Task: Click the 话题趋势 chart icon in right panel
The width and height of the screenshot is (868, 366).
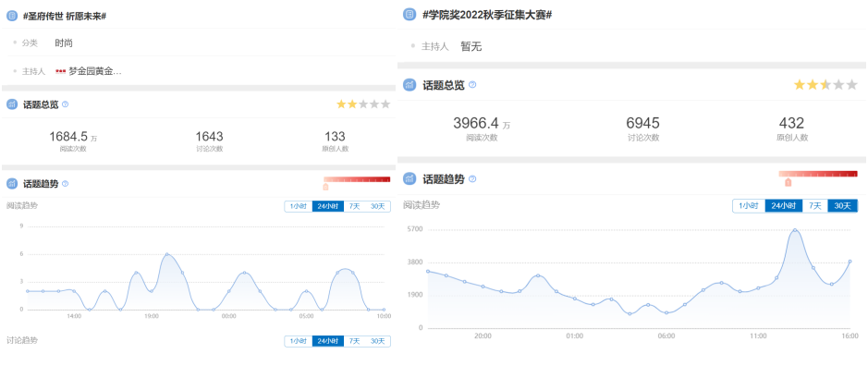Action: click(410, 179)
